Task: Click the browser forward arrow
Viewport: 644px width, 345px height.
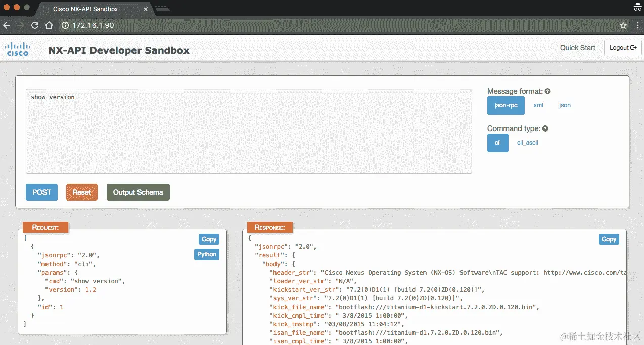Action: point(21,25)
